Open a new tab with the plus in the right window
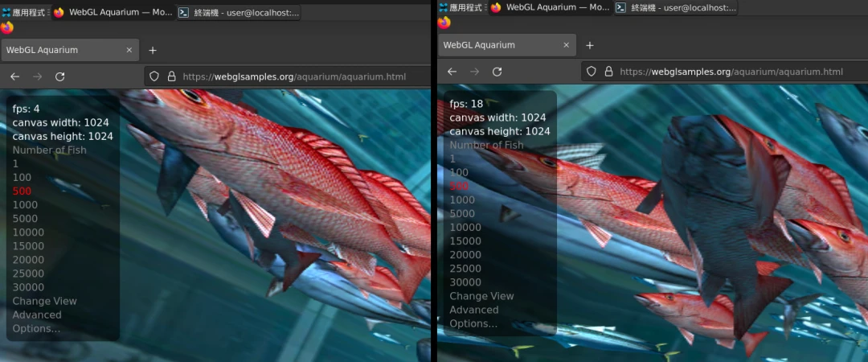The width and height of the screenshot is (868, 362). coord(589,45)
